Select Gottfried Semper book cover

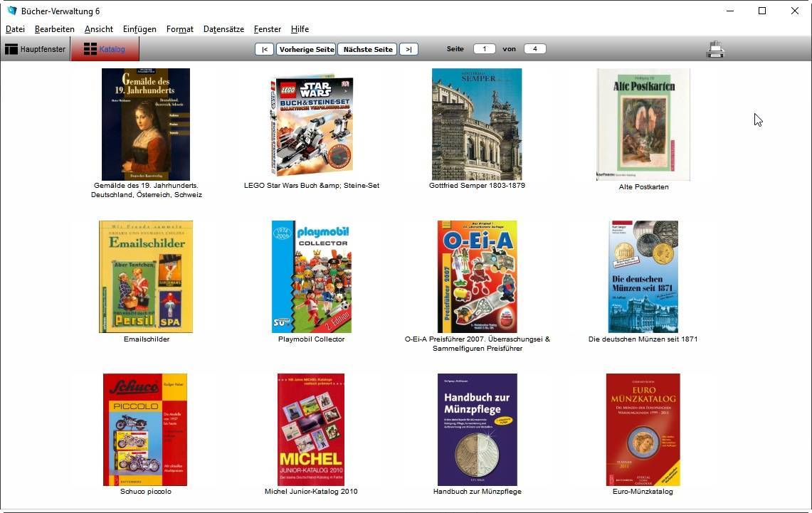point(477,125)
